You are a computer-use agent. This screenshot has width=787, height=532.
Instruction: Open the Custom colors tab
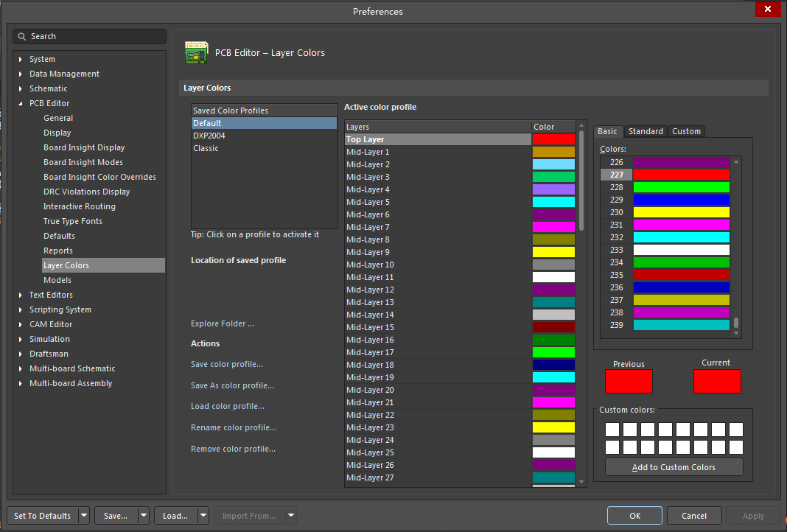[686, 131]
